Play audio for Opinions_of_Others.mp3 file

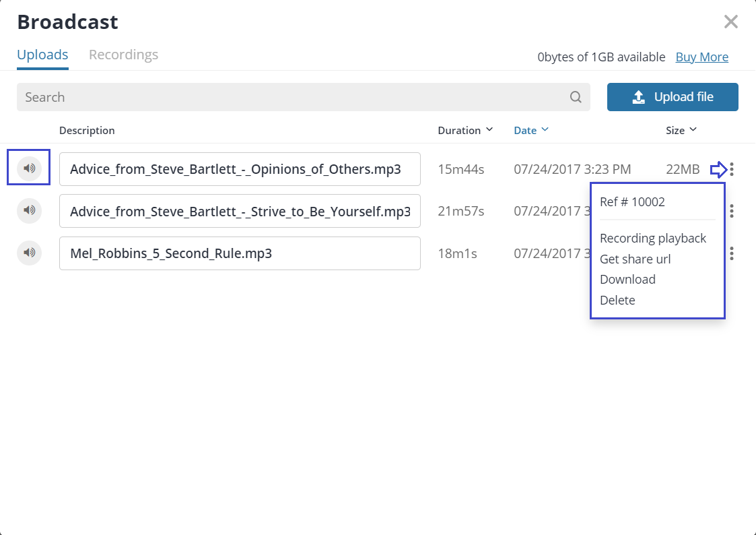point(29,168)
